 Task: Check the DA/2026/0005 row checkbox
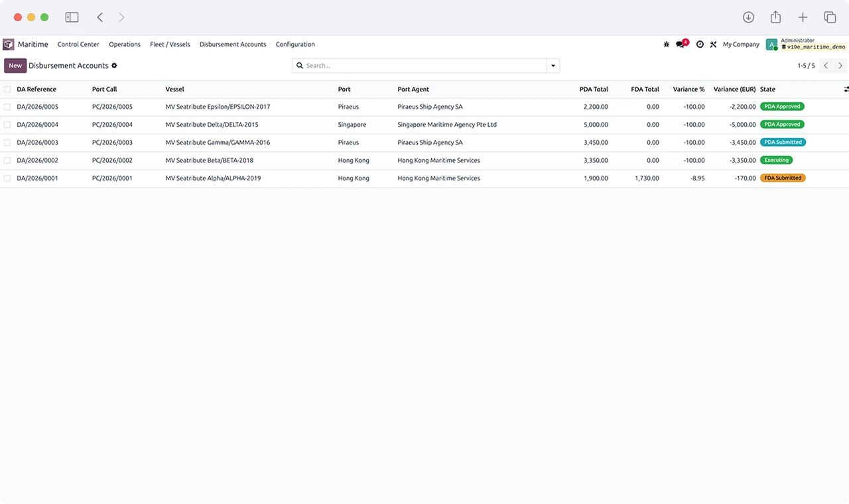7,107
